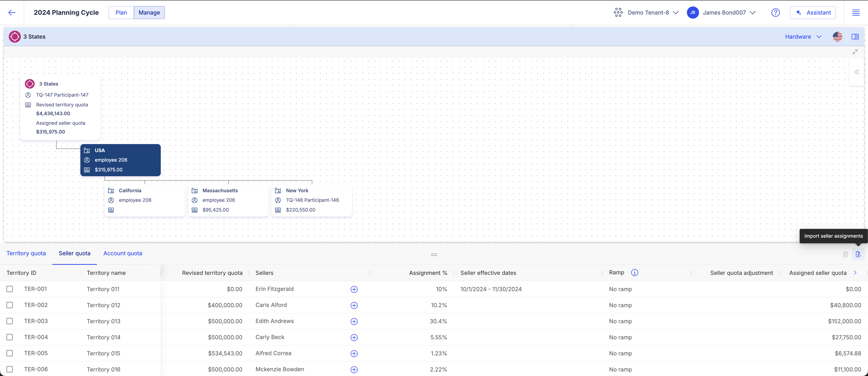The width and height of the screenshot is (868, 376).
Task: Open the Territory quota tab
Action: (26, 253)
